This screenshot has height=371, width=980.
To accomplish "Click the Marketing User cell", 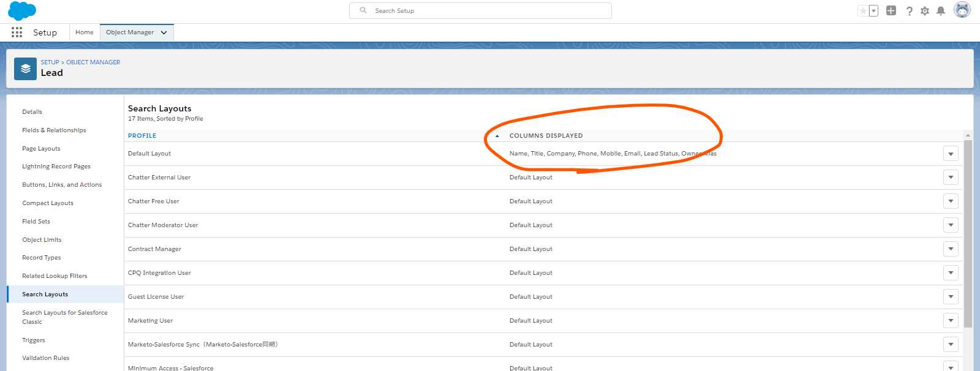I will pos(151,321).
